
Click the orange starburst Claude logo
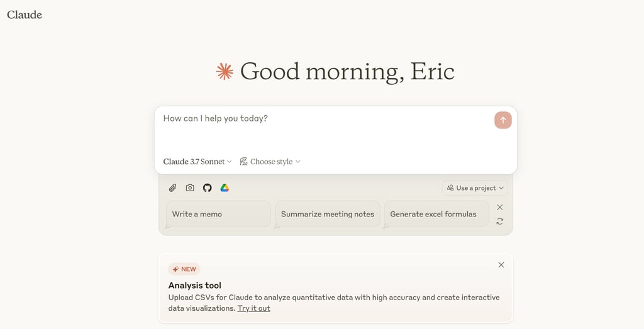tap(225, 72)
